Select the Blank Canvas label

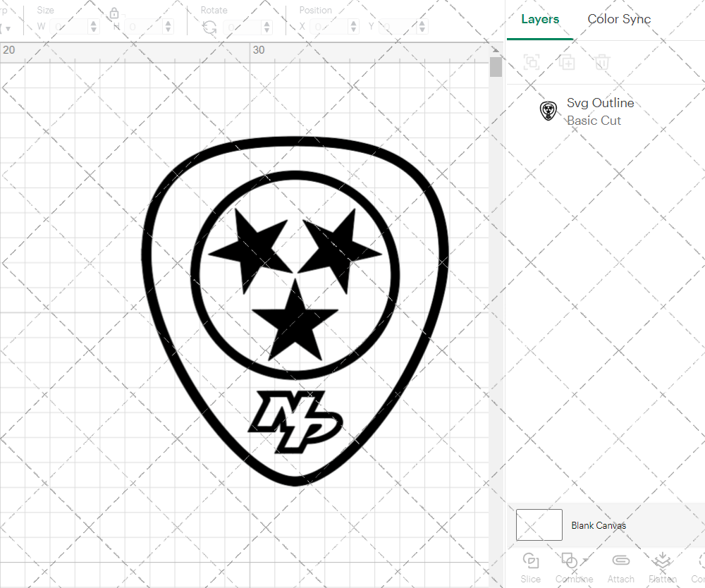599,525
